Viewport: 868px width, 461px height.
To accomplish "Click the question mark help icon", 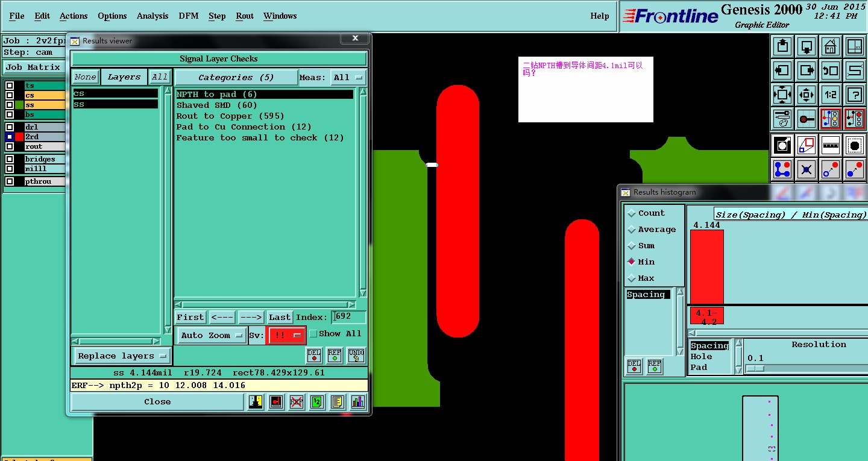I will [x=855, y=95].
